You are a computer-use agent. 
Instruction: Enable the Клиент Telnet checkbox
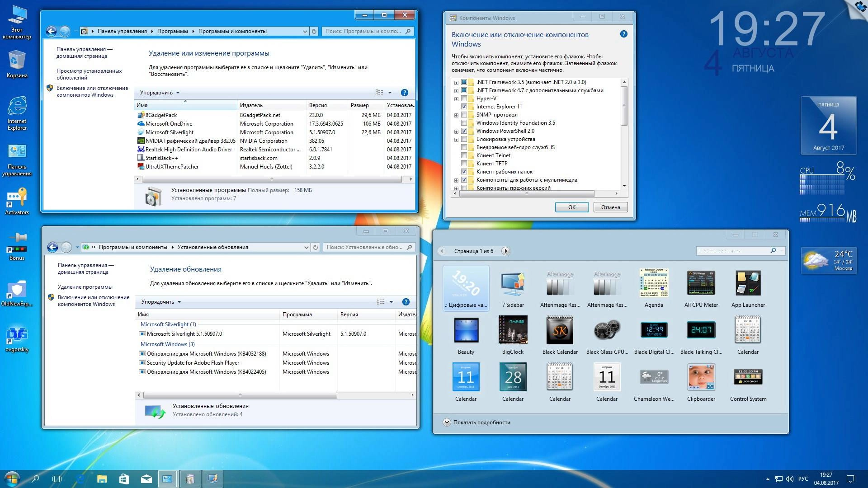[x=464, y=155]
